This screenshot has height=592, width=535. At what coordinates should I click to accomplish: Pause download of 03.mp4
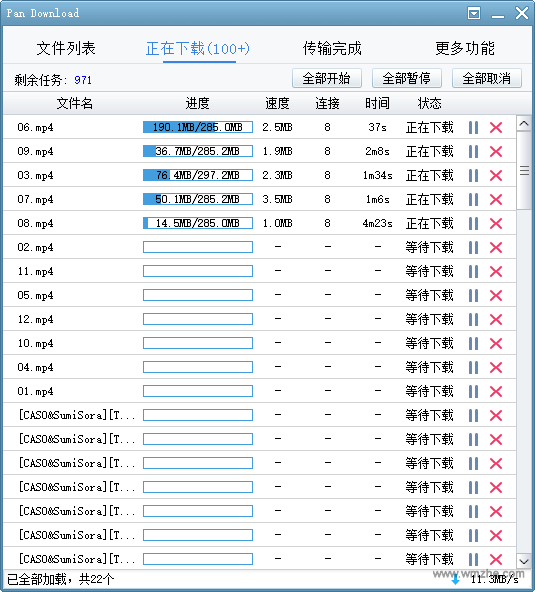[473, 176]
